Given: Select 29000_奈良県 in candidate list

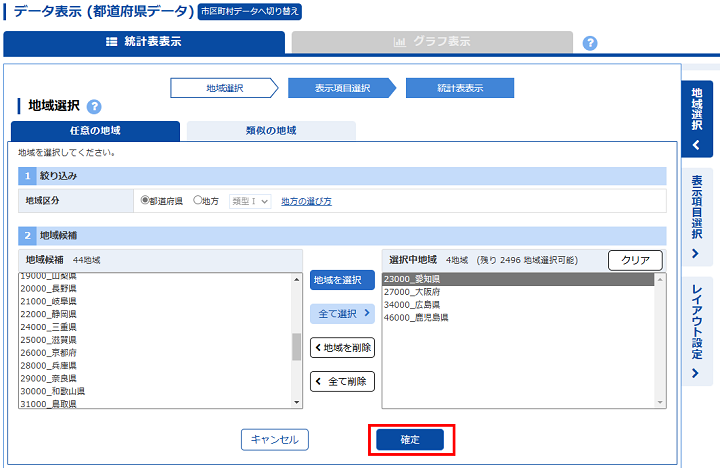Looking at the screenshot, I should (x=155, y=378).
